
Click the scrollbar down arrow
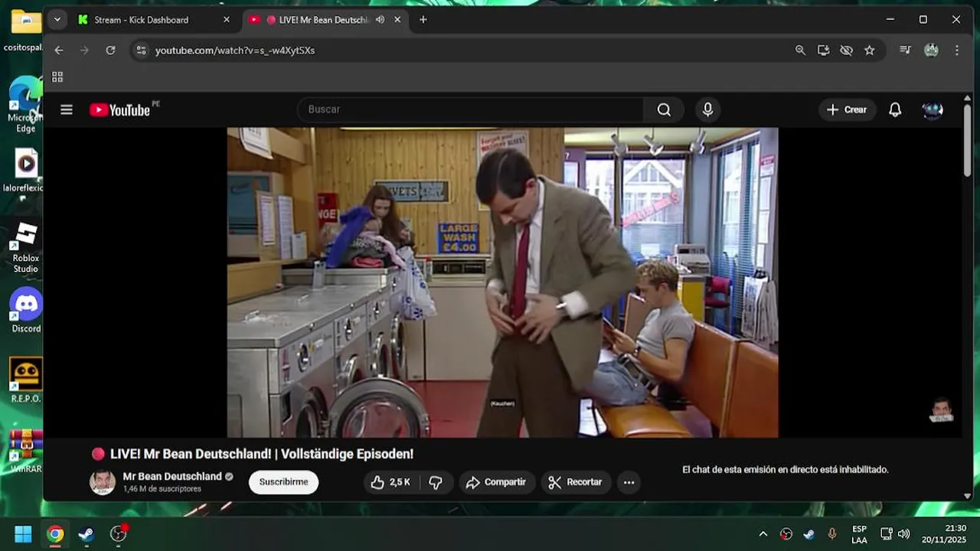pyautogui.click(x=967, y=496)
